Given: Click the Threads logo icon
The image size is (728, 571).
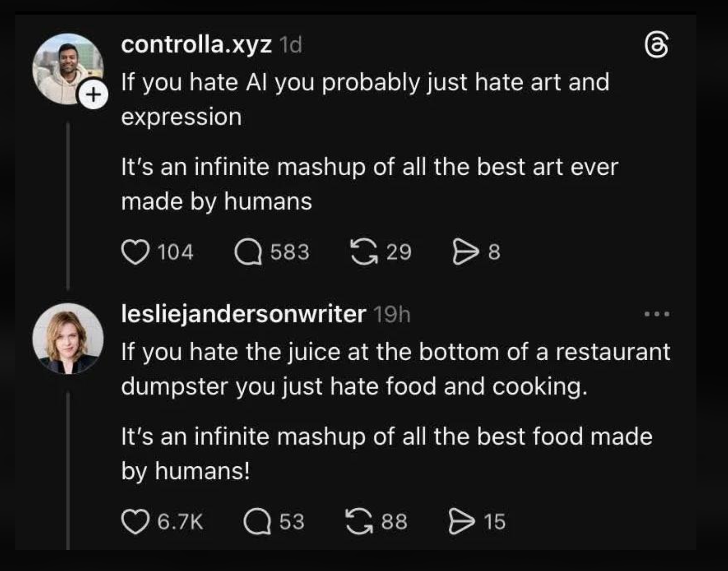Looking at the screenshot, I should tap(657, 46).
